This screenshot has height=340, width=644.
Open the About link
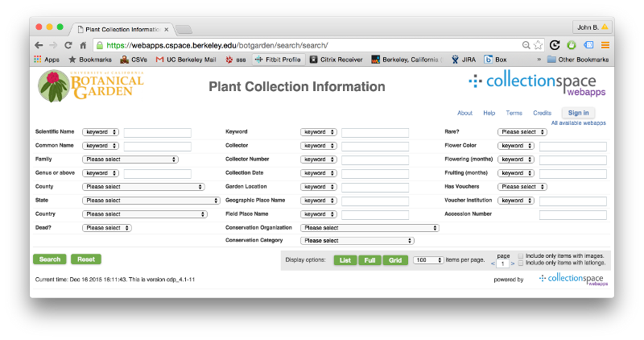(x=465, y=113)
